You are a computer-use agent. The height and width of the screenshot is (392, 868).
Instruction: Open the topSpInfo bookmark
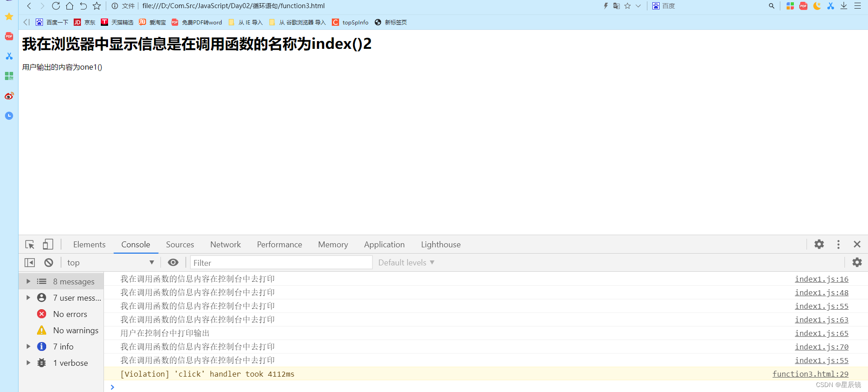[350, 22]
